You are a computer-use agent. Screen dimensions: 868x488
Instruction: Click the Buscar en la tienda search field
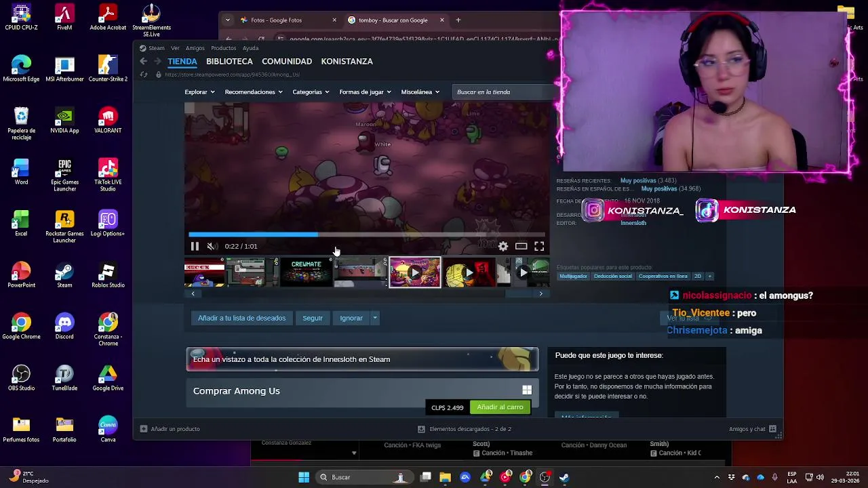505,92
